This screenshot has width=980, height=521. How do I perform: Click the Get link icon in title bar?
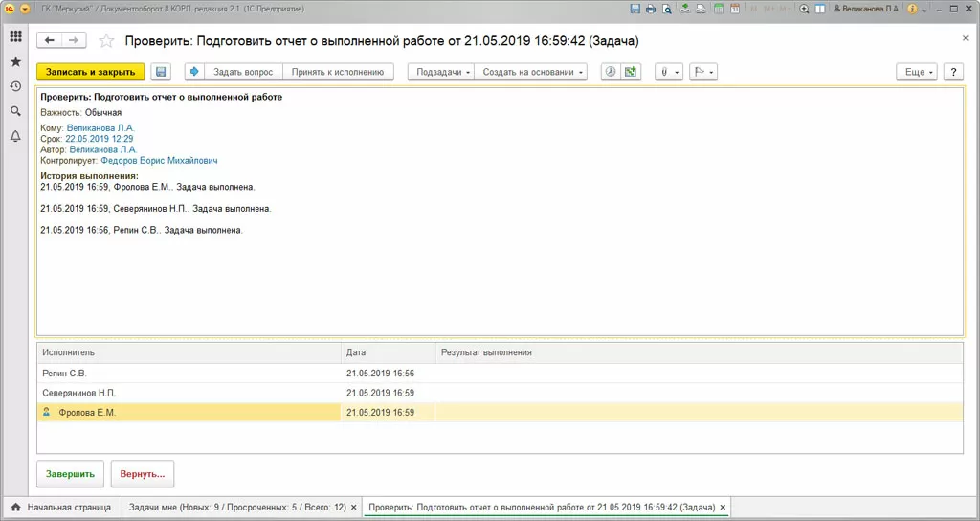(685, 9)
